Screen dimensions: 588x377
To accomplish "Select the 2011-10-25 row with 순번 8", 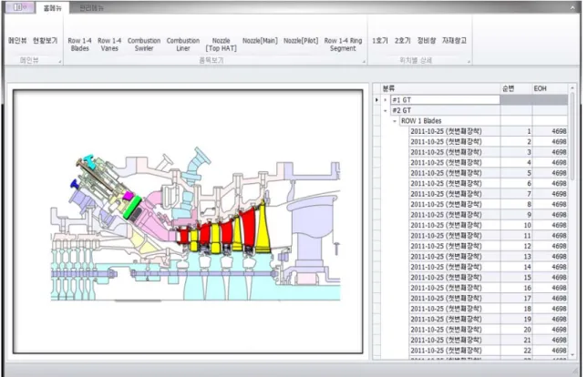I will (x=489, y=205).
